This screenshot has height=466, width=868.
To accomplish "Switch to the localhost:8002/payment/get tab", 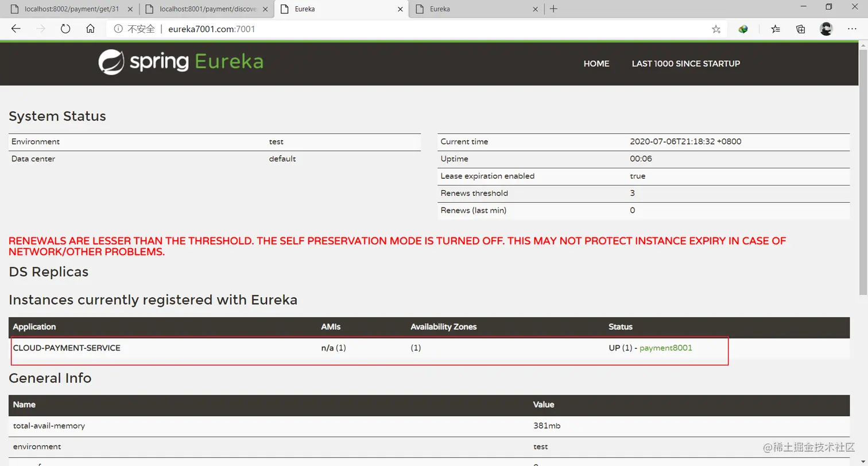I will (72, 9).
